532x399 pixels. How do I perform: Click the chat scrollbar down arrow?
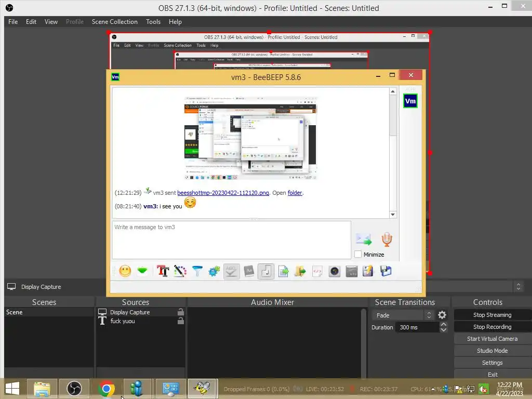tap(393, 215)
